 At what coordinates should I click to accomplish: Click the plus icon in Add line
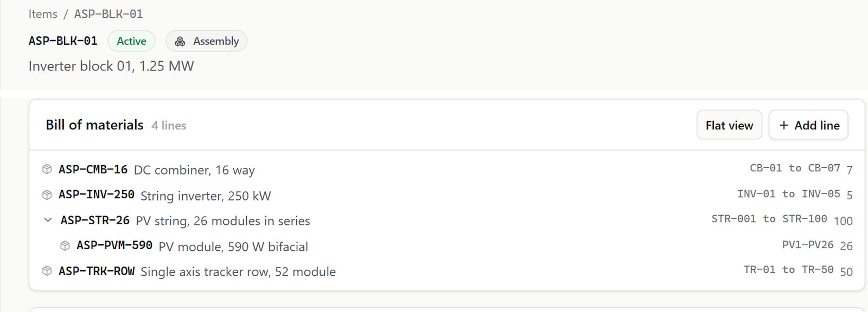coord(783,125)
